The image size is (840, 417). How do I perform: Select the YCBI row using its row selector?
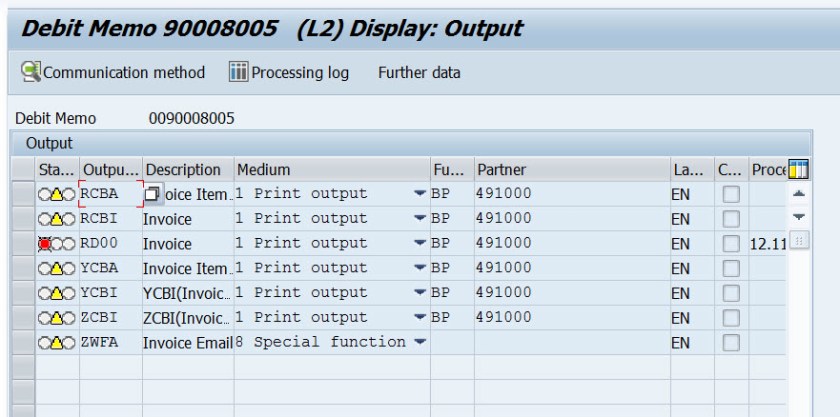coord(23,293)
